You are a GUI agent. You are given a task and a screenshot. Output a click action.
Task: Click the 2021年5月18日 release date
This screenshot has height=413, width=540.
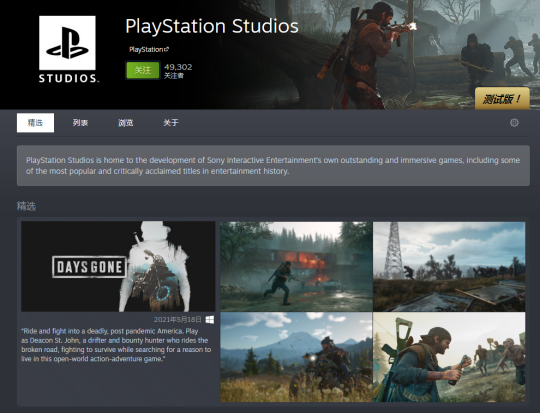coord(178,320)
